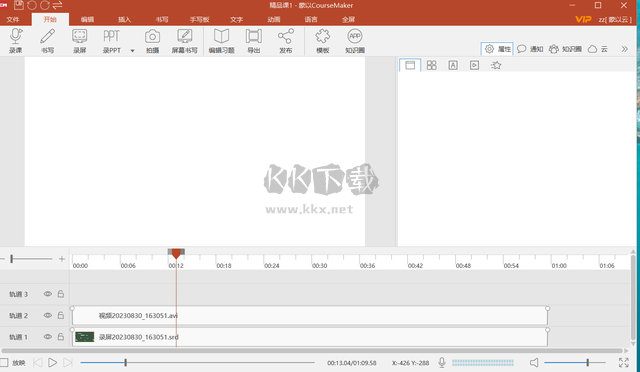The height and width of the screenshot is (372, 640).
Task: Switch to the 动画 ribbon tab
Action: pyautogui.click(x=274, y=20)
